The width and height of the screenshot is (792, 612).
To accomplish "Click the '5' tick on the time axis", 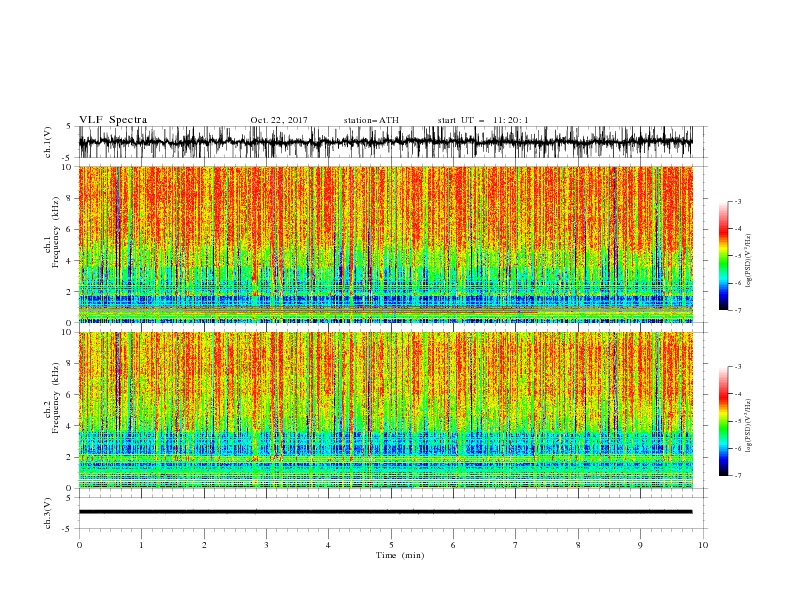I will click(391, 545).
